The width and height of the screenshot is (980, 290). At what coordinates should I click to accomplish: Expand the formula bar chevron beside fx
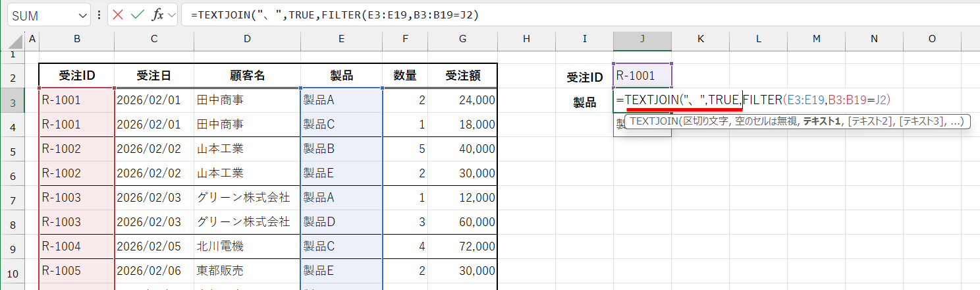tap(172, 15)
